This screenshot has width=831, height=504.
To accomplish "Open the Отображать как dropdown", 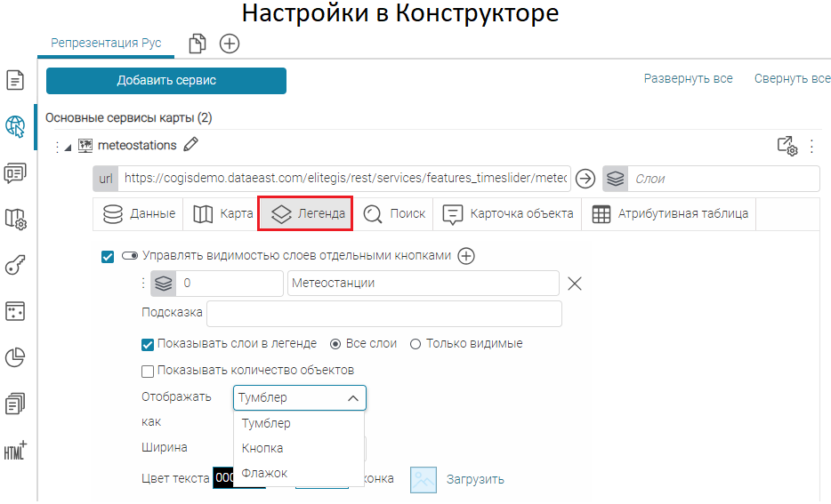I will tap(299, 398).
